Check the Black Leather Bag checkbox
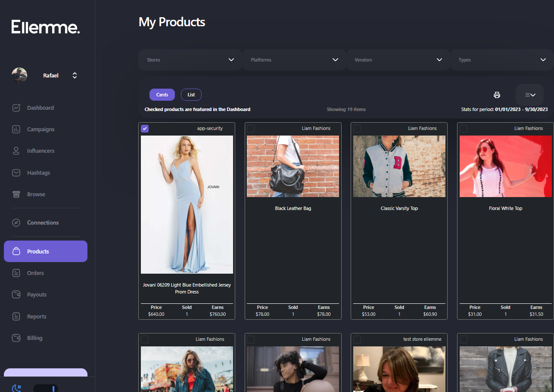Screen dimensions: 554x392 click(x=251, y=129)
